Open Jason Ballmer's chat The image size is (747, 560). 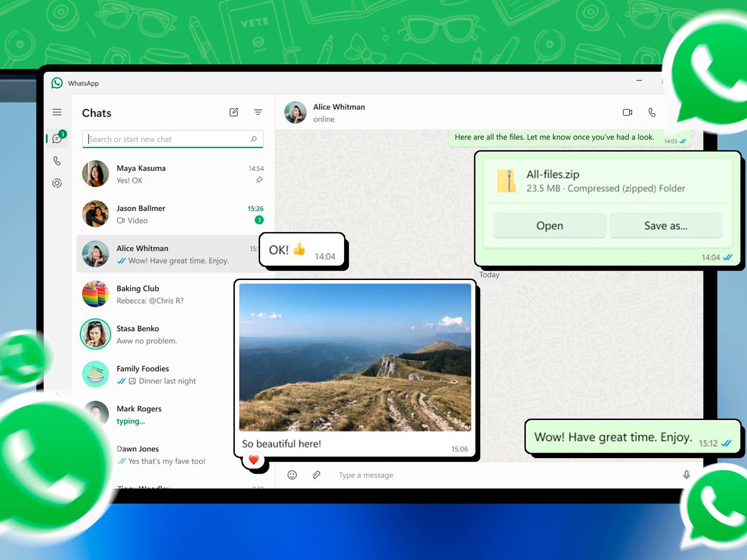pos(173,214)
